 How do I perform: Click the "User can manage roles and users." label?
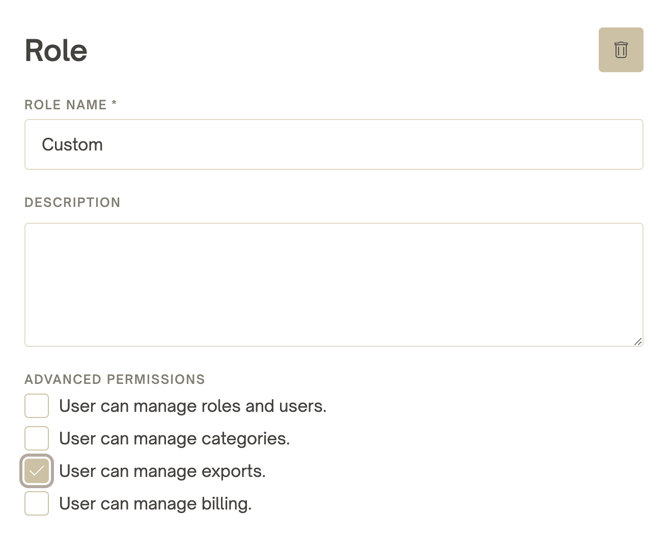tap(192, 406)
